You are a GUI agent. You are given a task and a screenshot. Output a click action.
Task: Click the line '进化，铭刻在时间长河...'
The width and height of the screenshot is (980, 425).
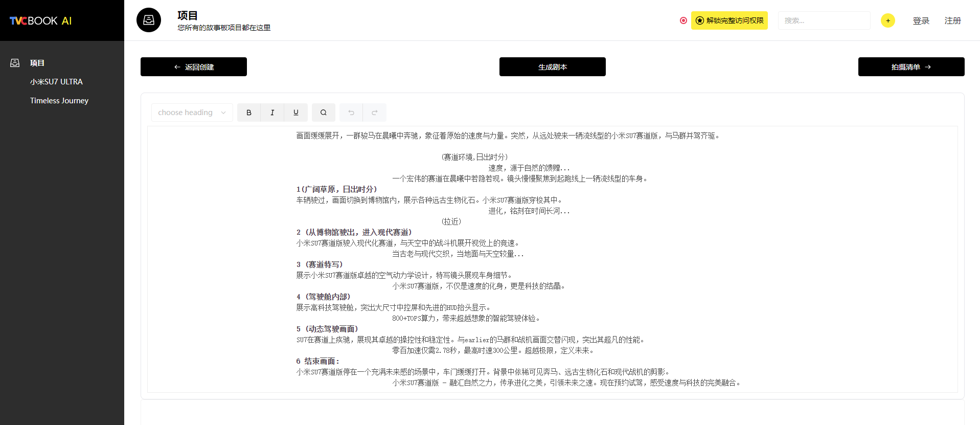529,211
